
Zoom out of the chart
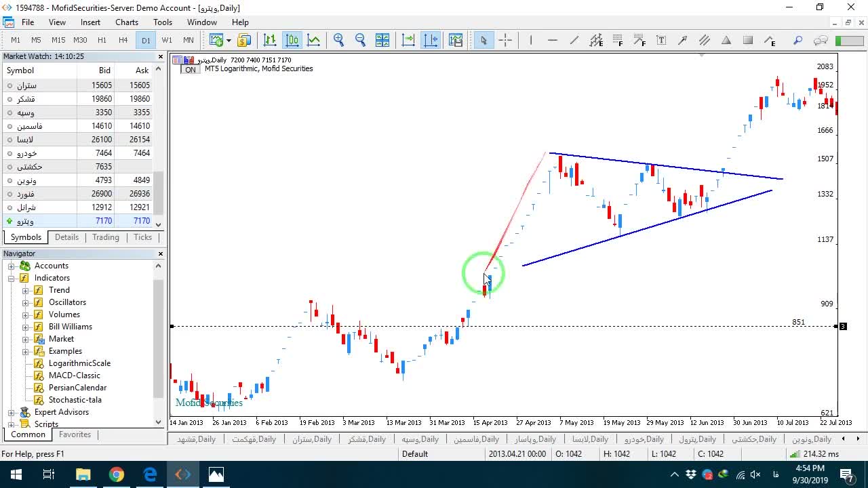pyautogui.click(x=360, y=40)
